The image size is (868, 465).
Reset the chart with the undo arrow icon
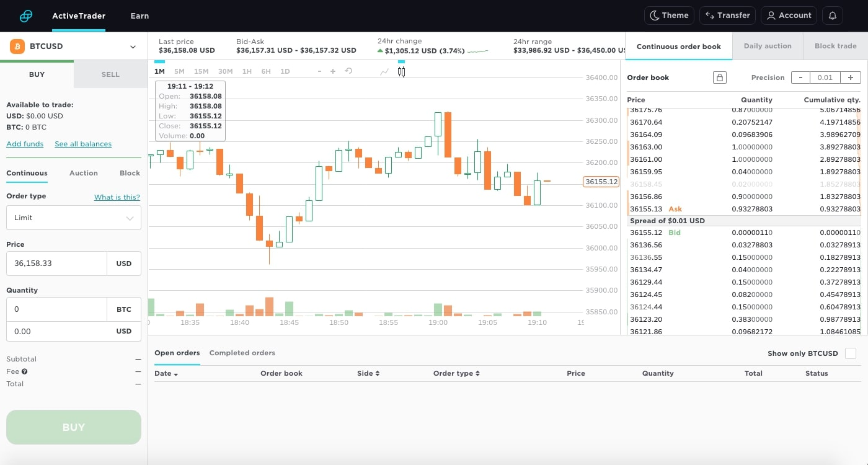pyautogui.click(x=348, y=71)
